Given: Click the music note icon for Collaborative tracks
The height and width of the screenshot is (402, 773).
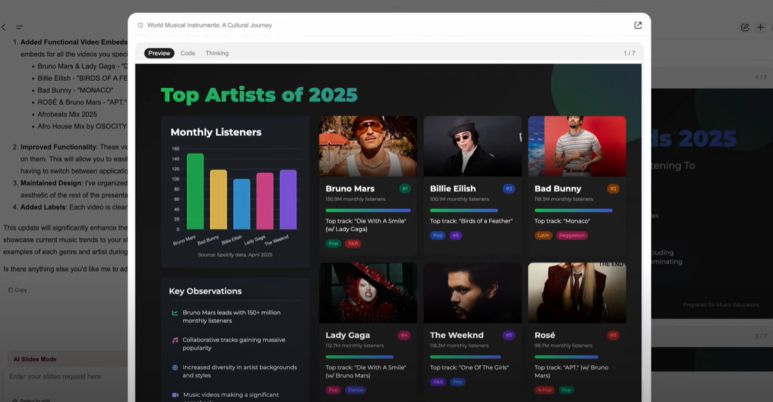Looking at the screenshot, I should (175, 340).
